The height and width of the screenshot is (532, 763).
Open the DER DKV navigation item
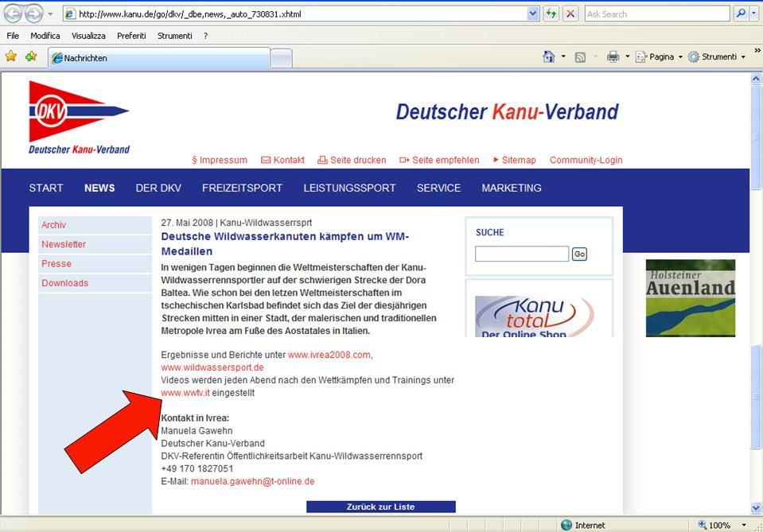pyautogui.click(x=158, y=188)
